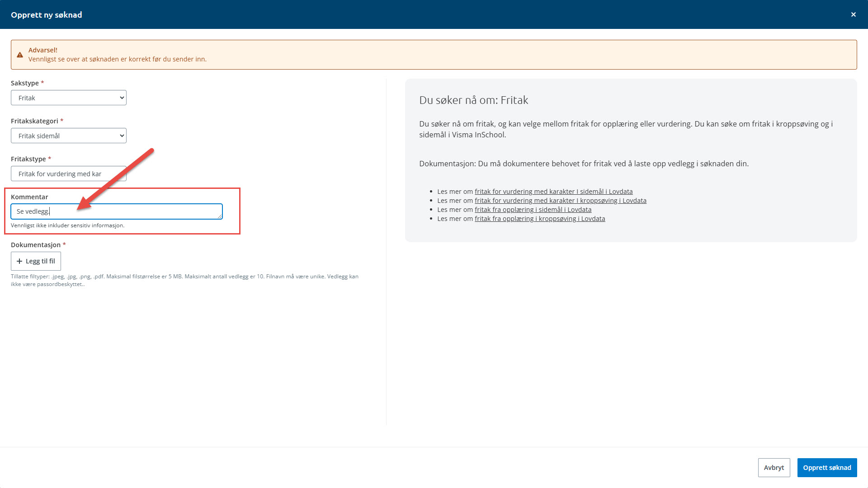Submit with the Opprett søknad button

[x=826, y=468]
